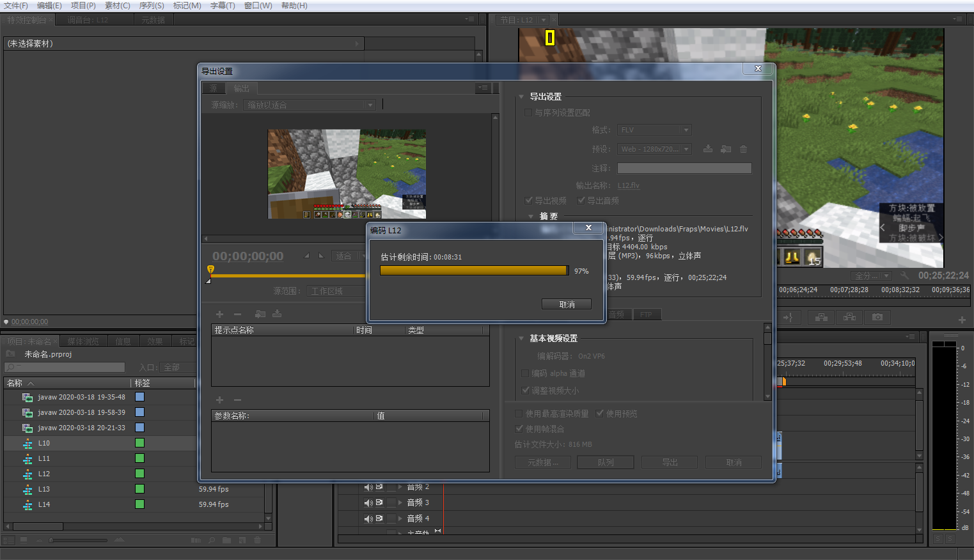Open Clip menu
Screen dimensions: 974x560
[x=117, y=5]
